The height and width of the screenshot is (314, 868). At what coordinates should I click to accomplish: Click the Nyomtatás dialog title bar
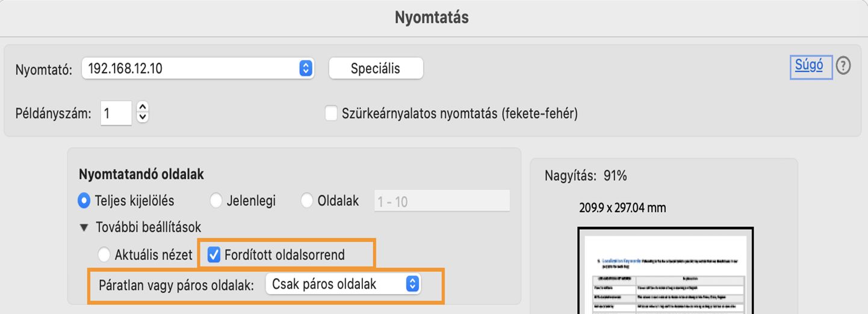(432, 17)
